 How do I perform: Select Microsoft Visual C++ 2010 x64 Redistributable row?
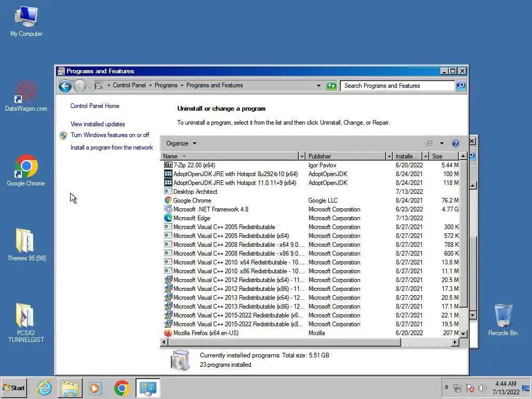310,262
